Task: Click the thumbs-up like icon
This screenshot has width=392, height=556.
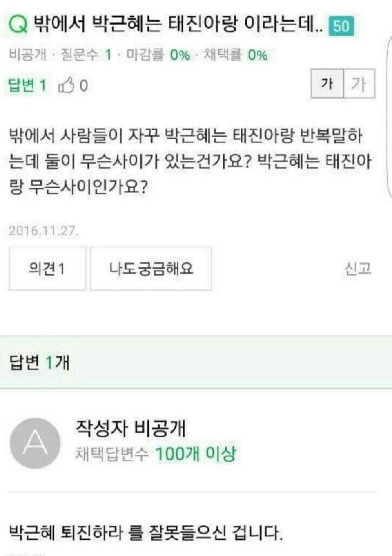Action: pyautogui.click(x=66, y=85)
